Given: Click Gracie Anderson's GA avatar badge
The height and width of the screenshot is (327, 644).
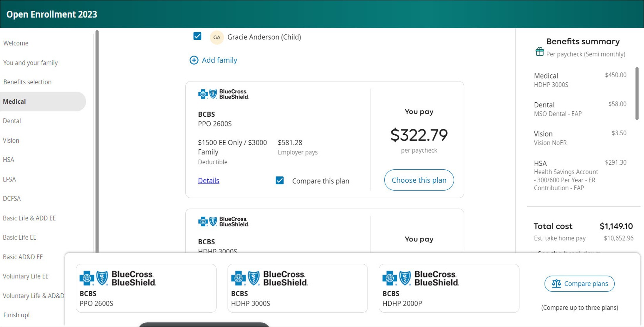Looking at the screenshot, I should (x=217, y=37).
